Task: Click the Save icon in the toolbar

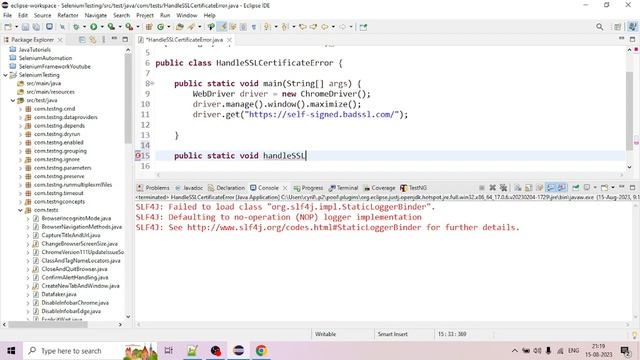Action: pos(25,27)
